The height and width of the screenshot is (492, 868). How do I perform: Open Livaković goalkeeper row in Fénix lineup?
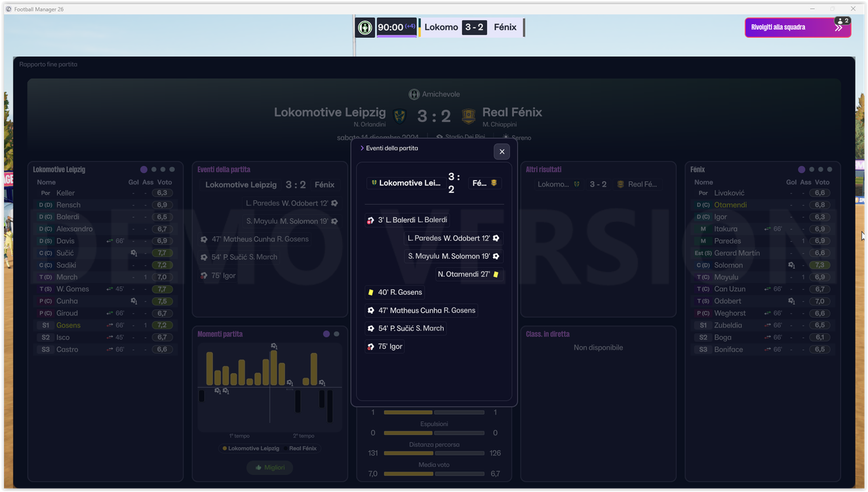pyautogui.click(x=764, y=193)
